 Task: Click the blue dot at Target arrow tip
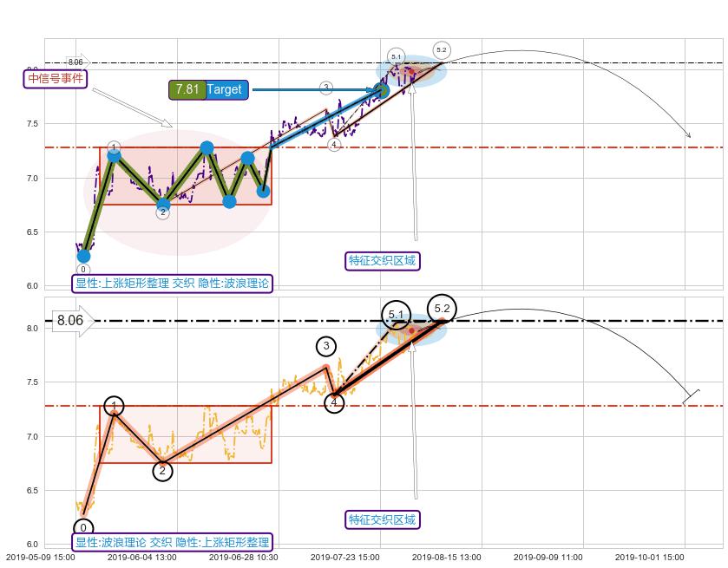coord(381,89)
